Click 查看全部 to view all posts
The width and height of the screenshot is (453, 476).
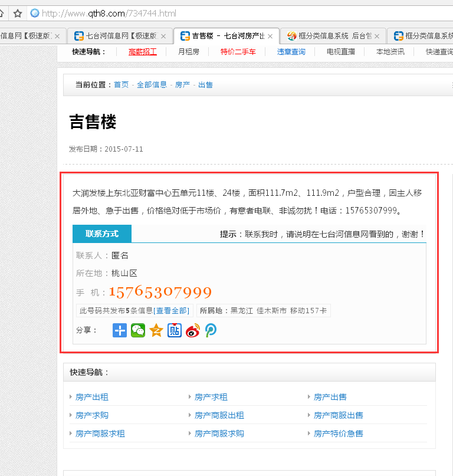tap(172, 311)
